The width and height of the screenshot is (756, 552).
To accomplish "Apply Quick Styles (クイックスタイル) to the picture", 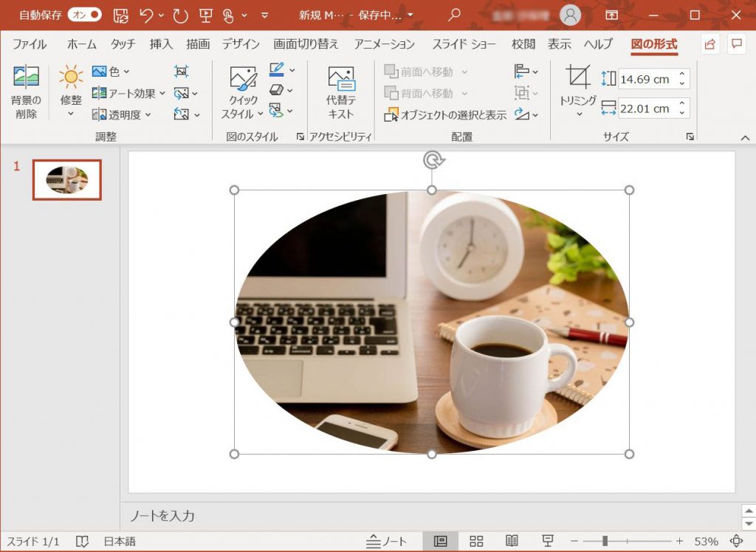I will (244, 93).
